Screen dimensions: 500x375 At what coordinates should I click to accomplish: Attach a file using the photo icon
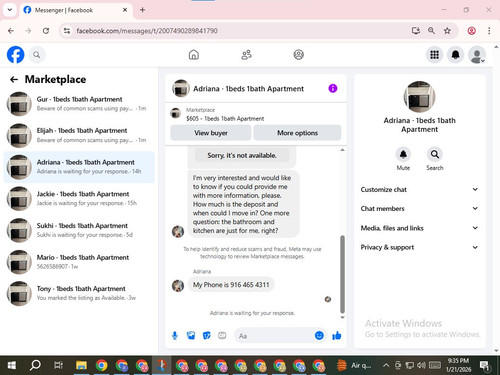[191, 336]
